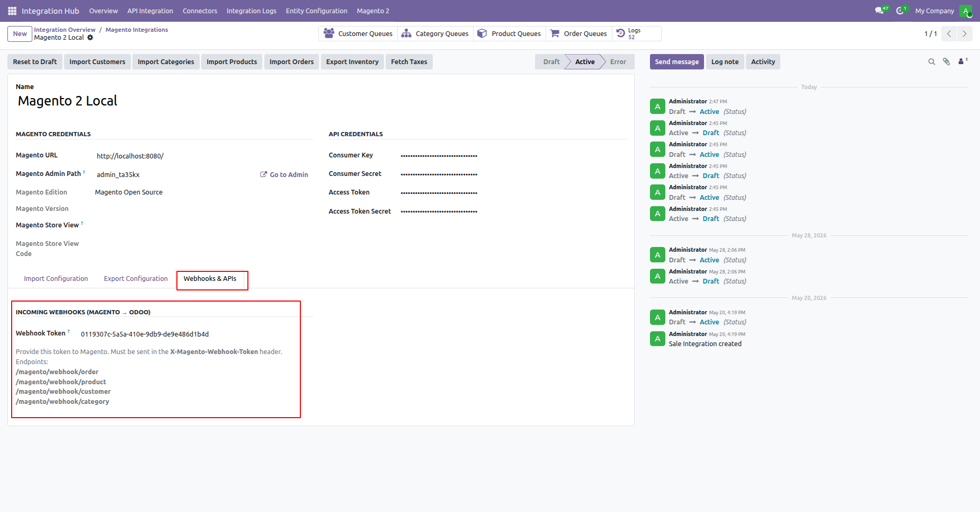
Task: Open the Magento Store View field
Action: [x=204, y=225]
